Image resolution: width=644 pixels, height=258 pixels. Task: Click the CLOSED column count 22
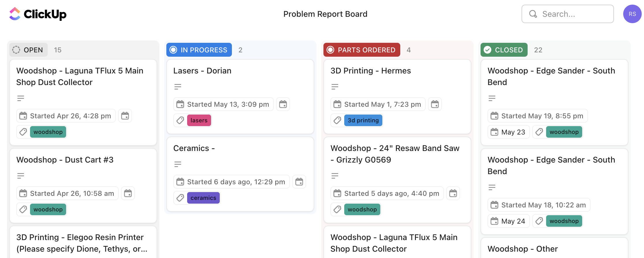coord(538,50)
